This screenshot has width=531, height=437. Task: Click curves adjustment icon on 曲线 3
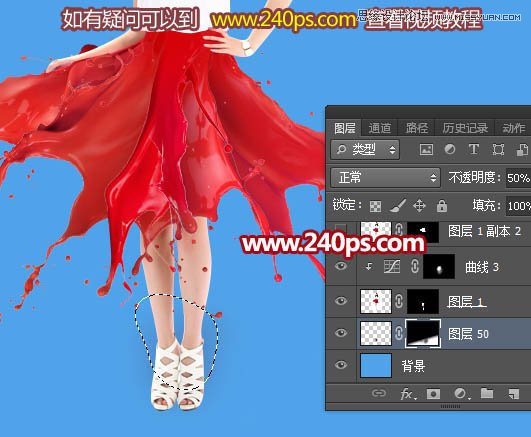coord(392,267)
